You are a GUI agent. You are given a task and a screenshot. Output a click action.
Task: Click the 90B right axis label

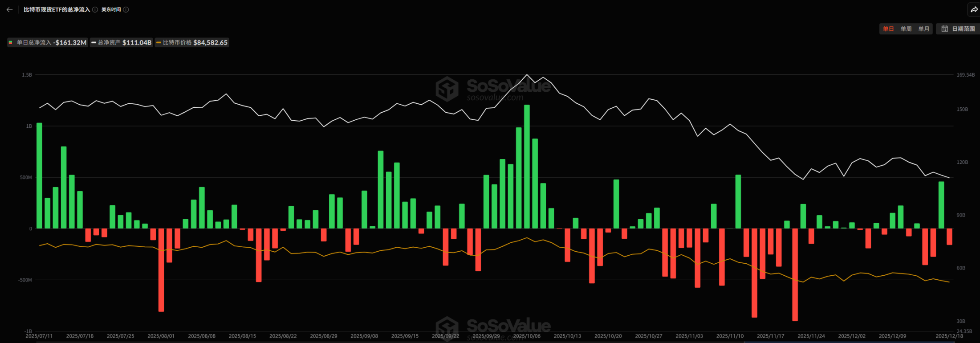961,215
